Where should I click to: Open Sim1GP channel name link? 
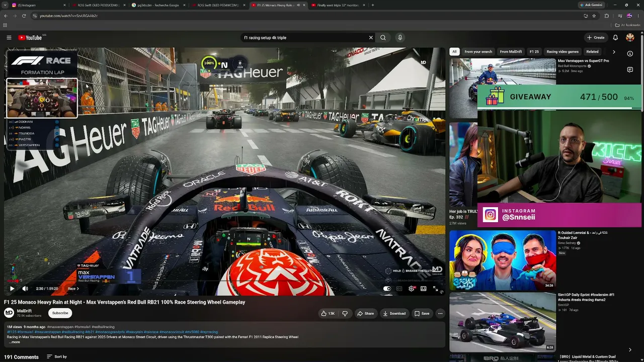(x=563, y=305)
